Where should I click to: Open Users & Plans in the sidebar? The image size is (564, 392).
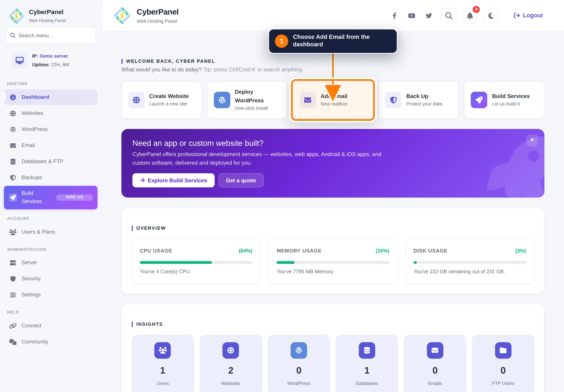pyautogui.click(x=51, y=232)
